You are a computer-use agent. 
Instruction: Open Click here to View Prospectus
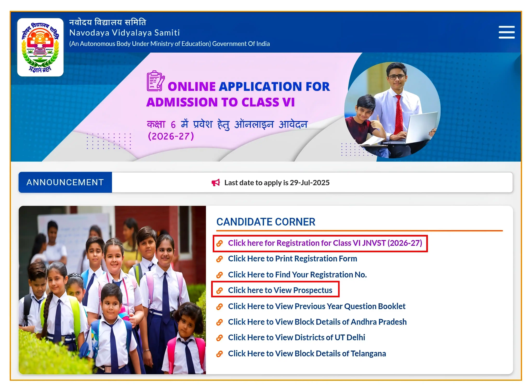click(x=280, y=290)
